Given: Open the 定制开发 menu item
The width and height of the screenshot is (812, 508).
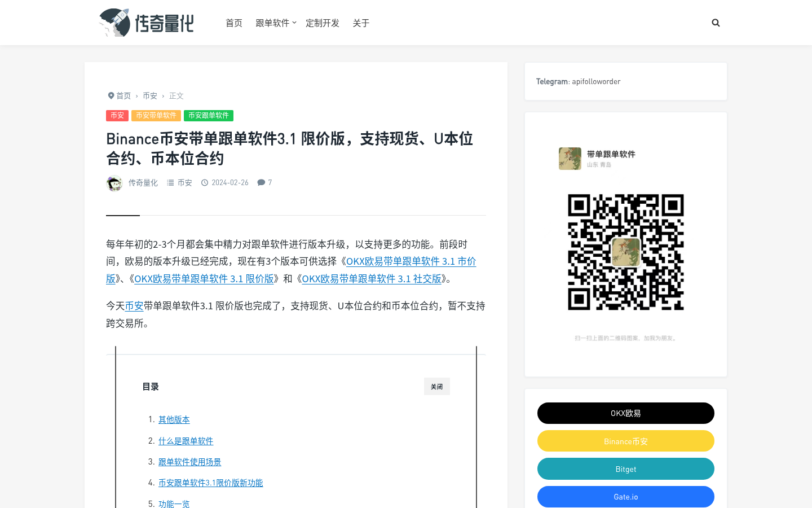Looking at the screenshot, I should (x=323, y=23).
